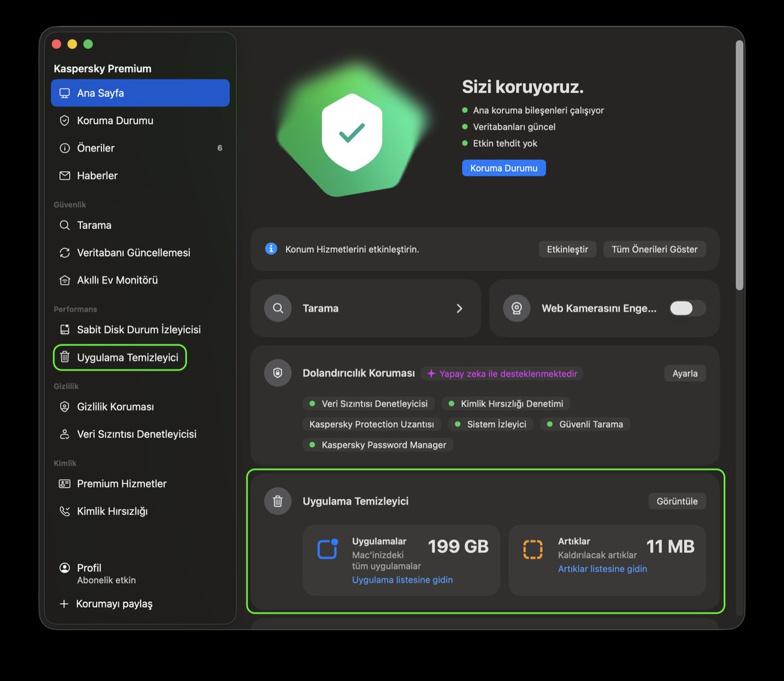Click the shield icon beside Koruma Durumu
This screenshot has width=784, height=681.
tap(65, 120)
